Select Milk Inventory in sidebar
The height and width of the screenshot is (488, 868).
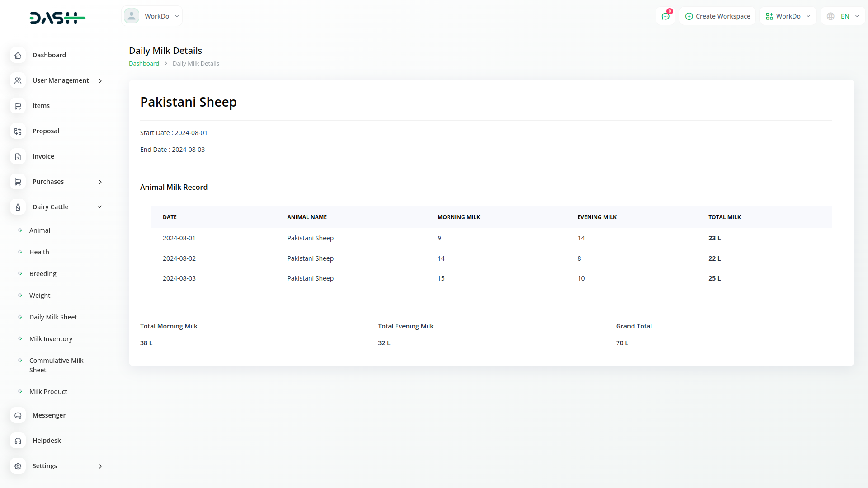click(x=51, y=339)
